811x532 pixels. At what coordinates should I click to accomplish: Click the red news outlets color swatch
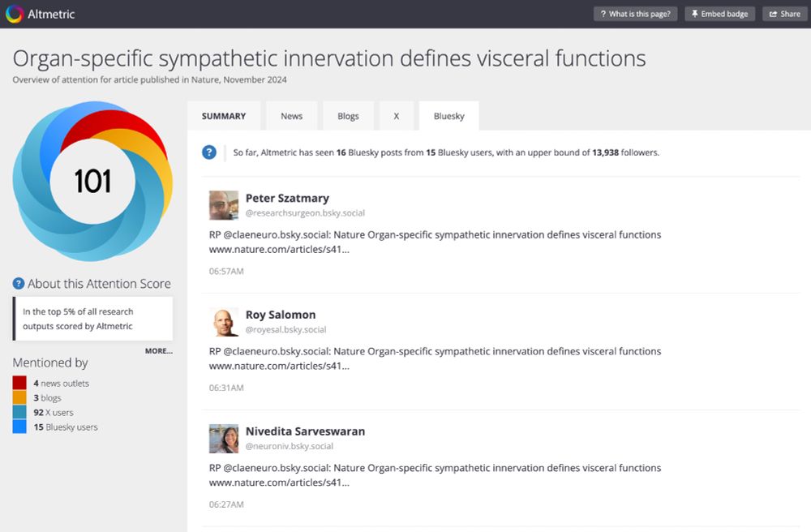tap(19, 383)
